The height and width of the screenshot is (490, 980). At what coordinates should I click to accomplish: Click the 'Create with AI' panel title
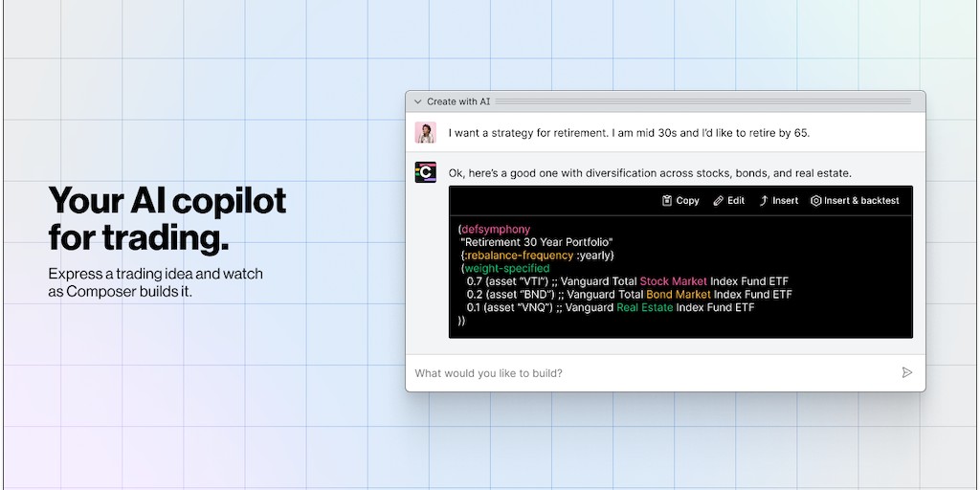click(x=458, y=101)
